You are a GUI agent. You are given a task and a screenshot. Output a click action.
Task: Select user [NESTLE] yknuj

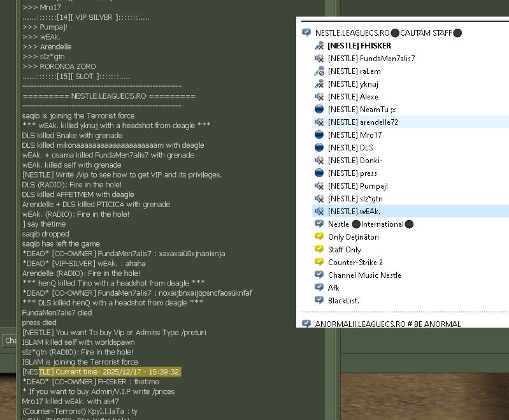click(x=353, y=84)
